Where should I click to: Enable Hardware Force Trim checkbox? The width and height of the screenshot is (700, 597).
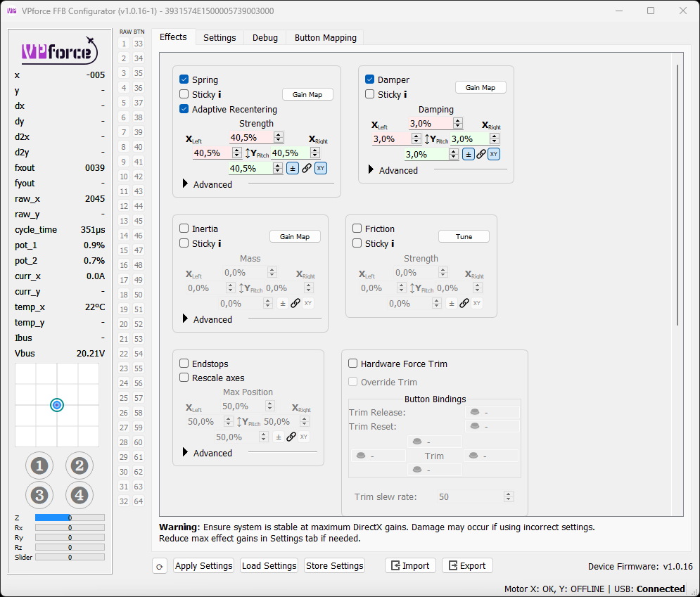(x=353, y=364)
